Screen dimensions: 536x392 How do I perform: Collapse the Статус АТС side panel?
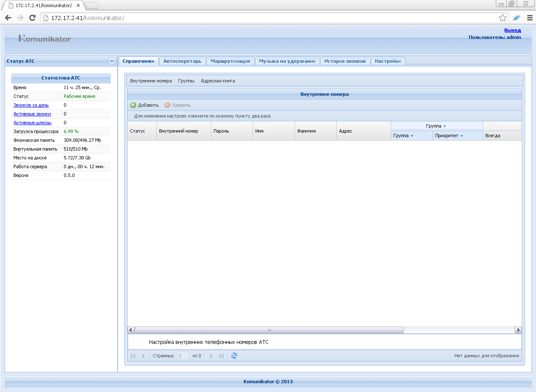(x=112, y=61)
